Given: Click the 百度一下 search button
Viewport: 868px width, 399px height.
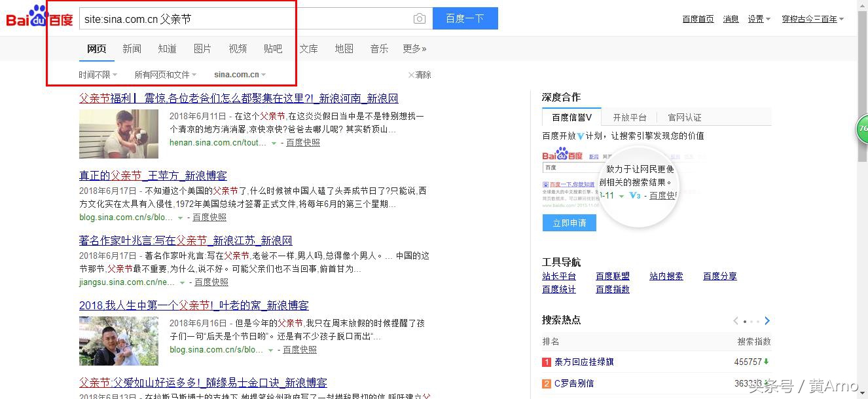Looking at the screenshot, I should pyautogui.click(x=465, y=18).
